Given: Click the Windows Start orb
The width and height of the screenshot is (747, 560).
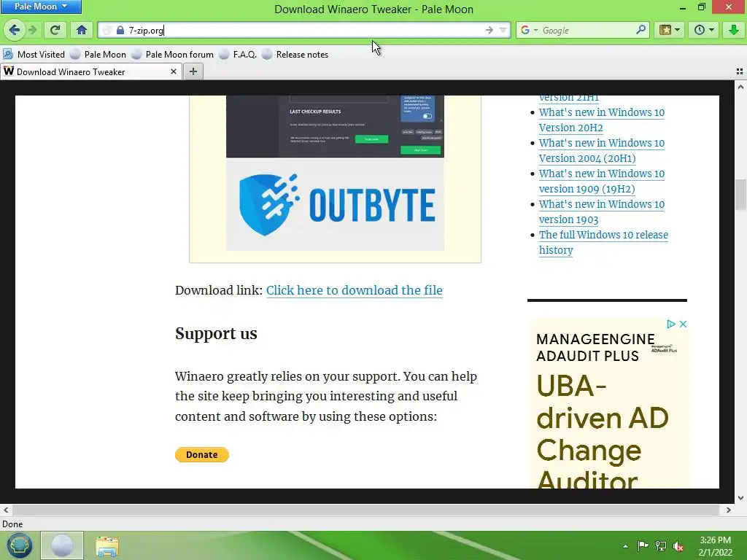Looking at the screenshot, I should click(19, 545).
